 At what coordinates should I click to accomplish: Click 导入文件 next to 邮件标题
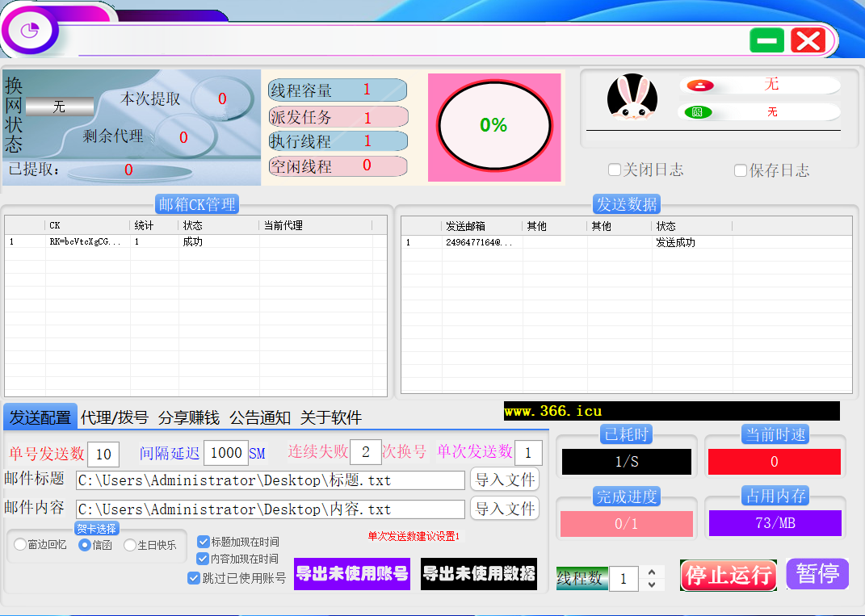[505, 480]
